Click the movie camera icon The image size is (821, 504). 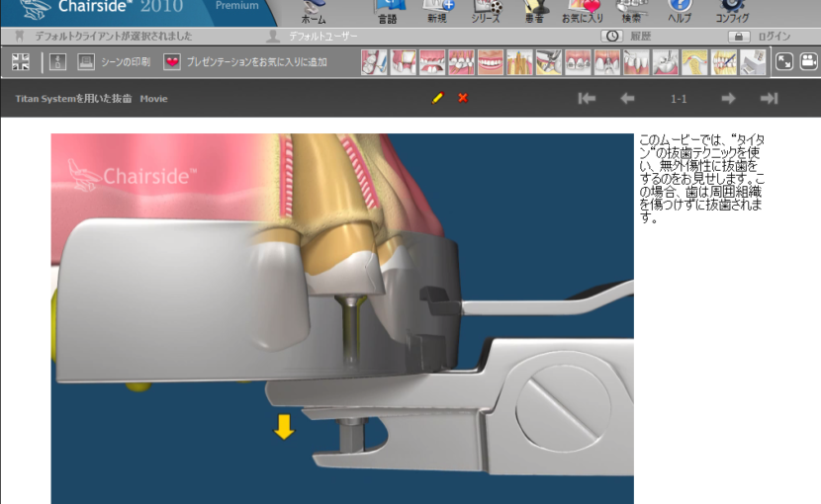pyautogui.click(x=809, y=61)
